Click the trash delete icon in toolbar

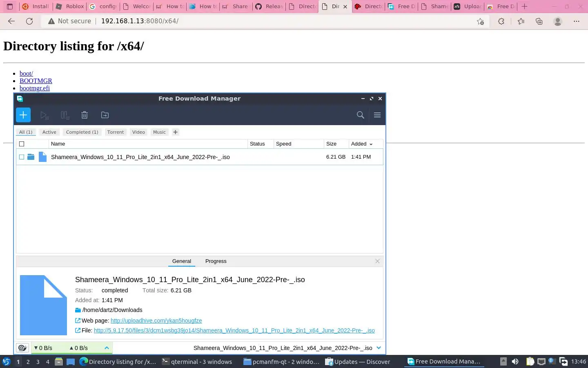[x=85, y=115]
